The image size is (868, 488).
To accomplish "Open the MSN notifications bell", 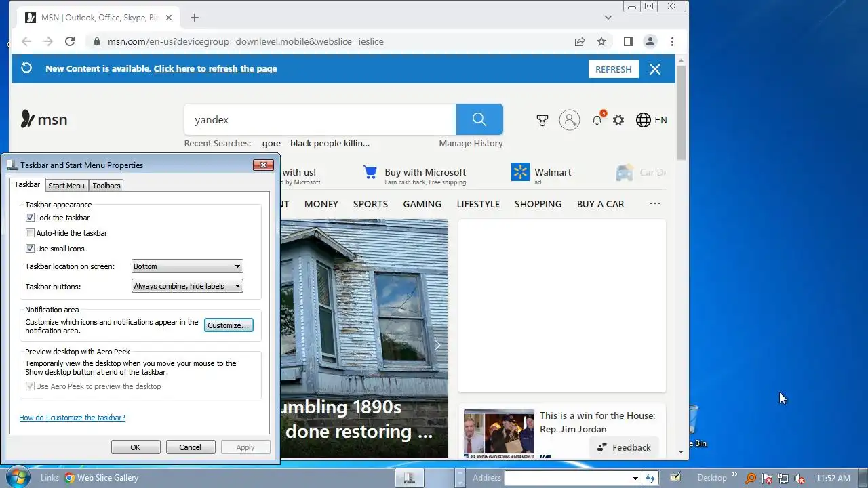I will (x=597, y=120).
